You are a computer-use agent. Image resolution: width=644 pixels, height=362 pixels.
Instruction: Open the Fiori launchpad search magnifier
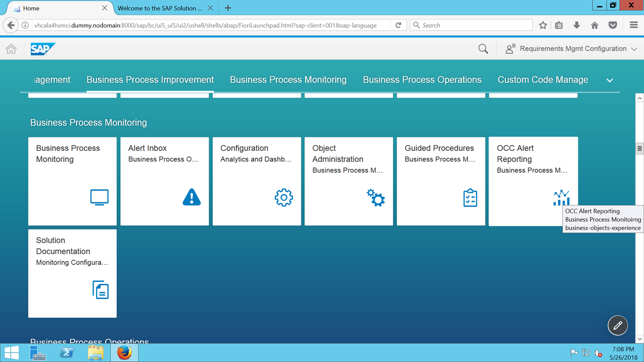click(x=483, y=49)
